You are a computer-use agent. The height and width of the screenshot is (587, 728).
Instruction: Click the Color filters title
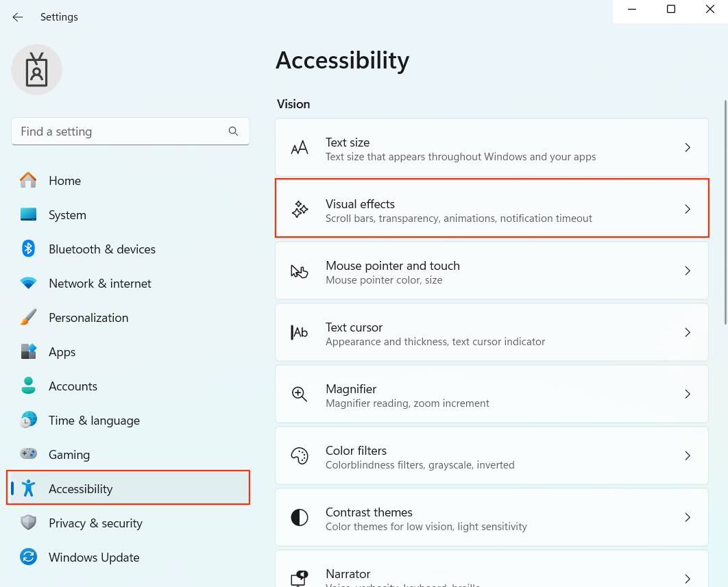[x=356, y=451]
